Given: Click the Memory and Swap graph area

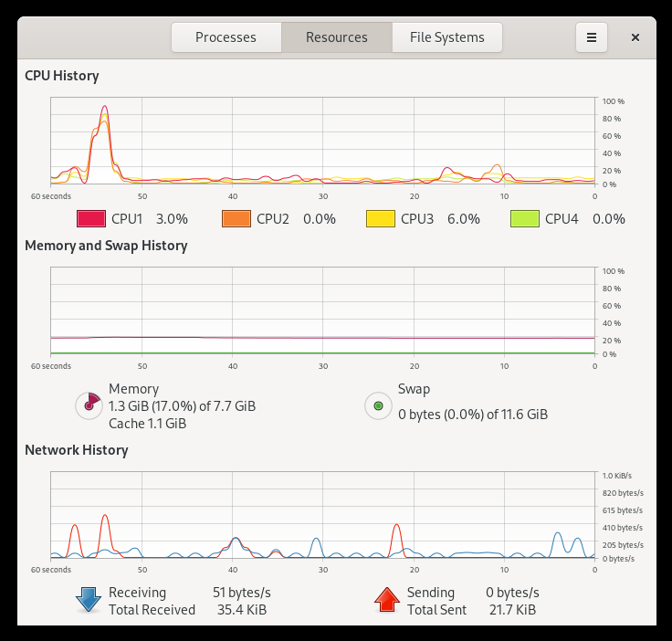Looking at the screenshot, I should click(322, 310).
